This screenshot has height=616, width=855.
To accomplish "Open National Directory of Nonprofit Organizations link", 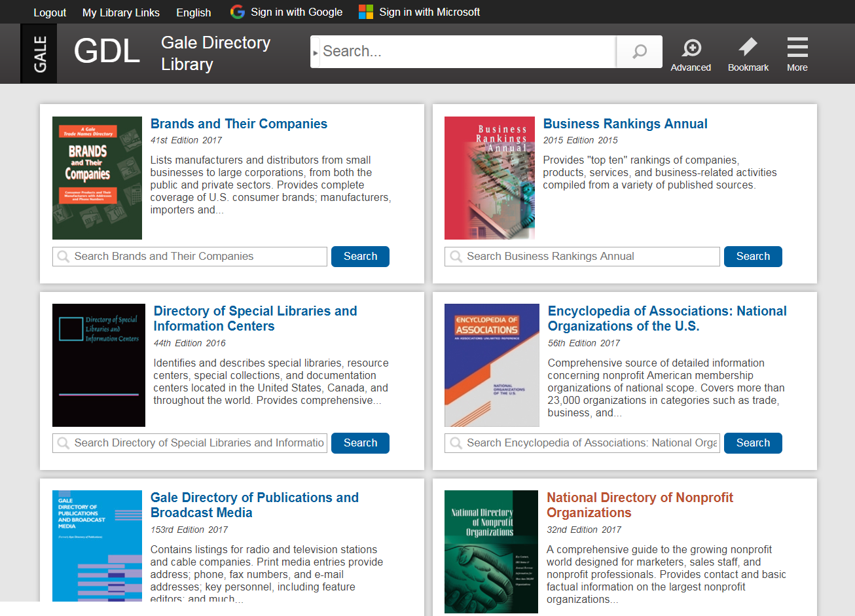I will click(640, 505).
